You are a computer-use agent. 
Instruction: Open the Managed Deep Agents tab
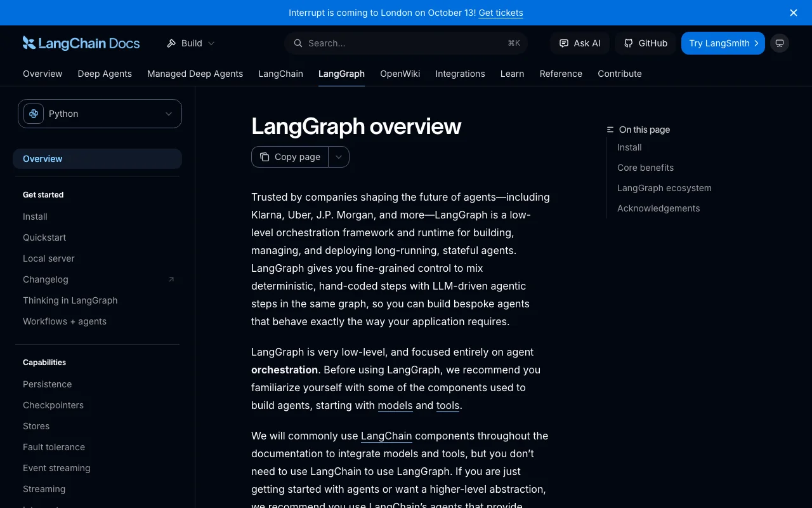tap(195, 74)
